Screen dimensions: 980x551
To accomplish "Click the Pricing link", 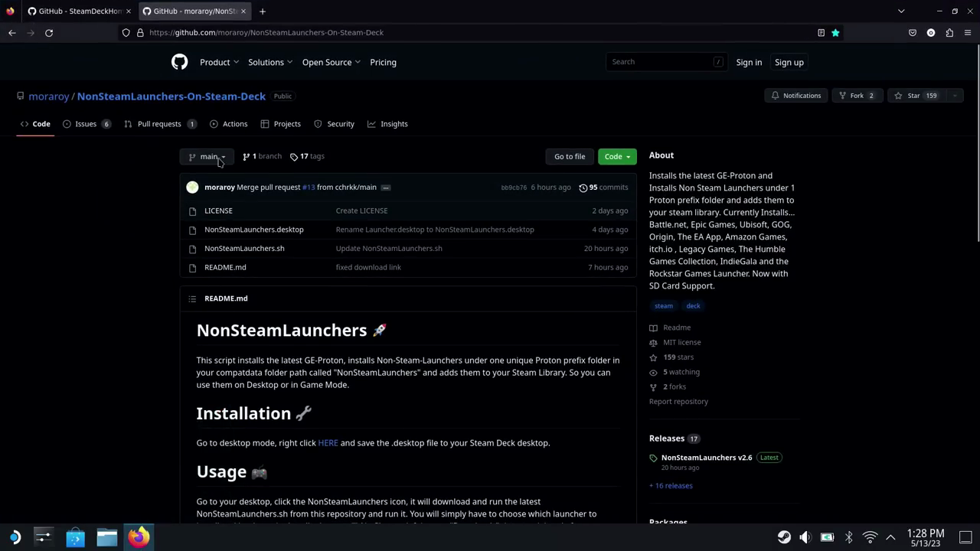I will point(383,63).
